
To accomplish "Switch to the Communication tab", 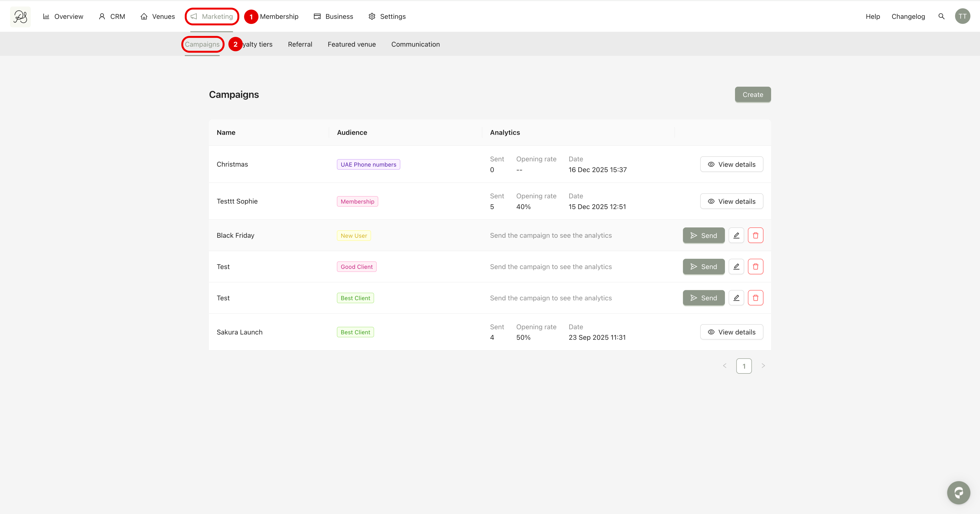I will pos(415,44).
